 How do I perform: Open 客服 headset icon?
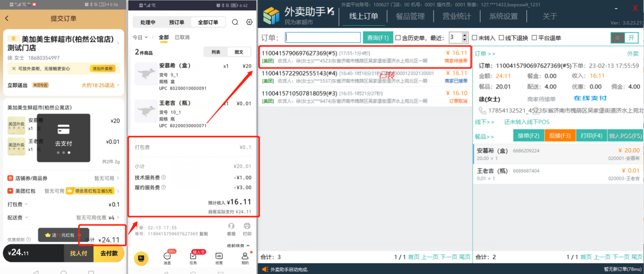(231, 226)
